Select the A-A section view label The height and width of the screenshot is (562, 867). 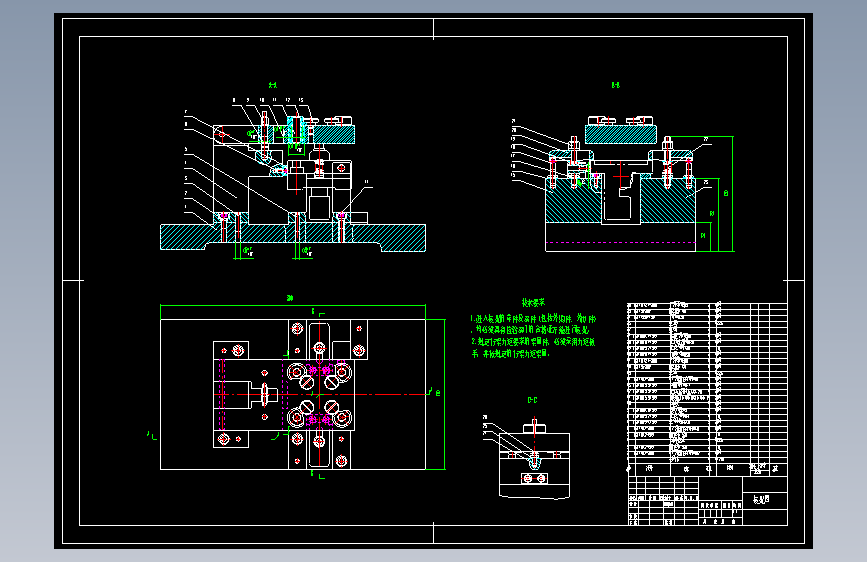(273, 85)
